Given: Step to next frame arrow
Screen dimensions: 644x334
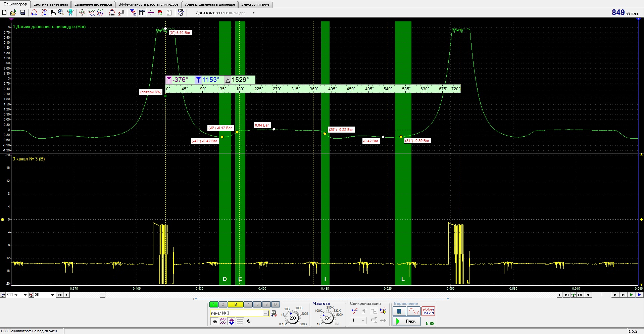Looking at the screenshot, I should [615, 295].
